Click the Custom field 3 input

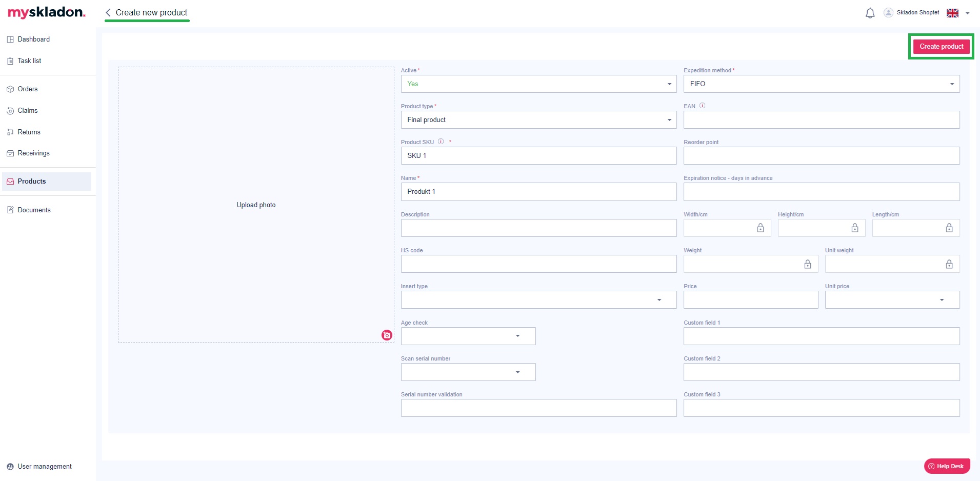click(822, 408)
